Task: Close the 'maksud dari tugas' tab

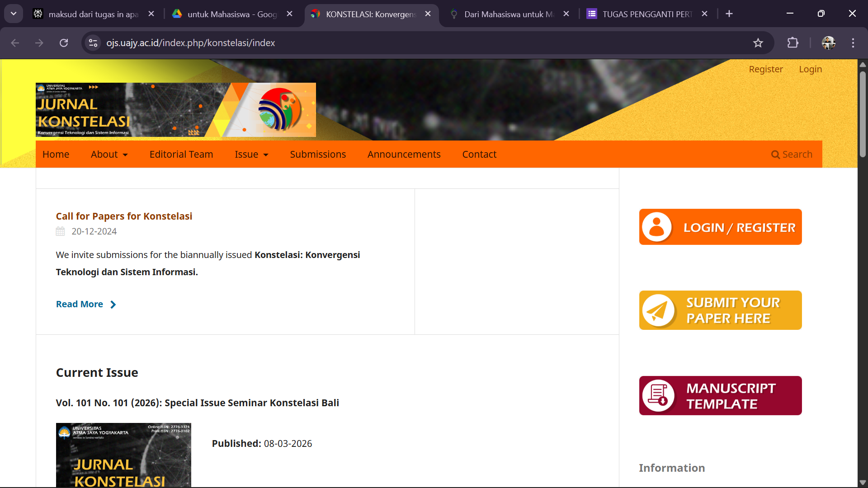Action: [x=151, y=14]
